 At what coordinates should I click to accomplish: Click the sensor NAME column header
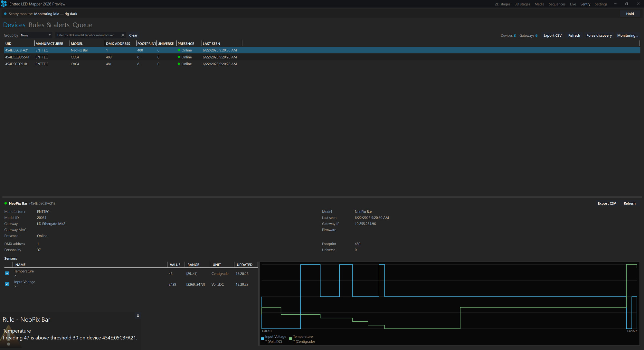pos(90,265)
